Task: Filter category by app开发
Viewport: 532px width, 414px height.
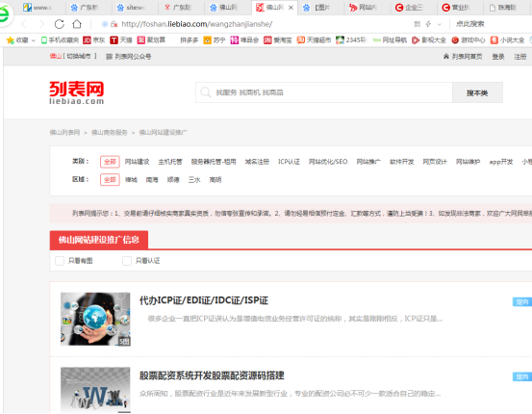Action: (x=501, y=162)
